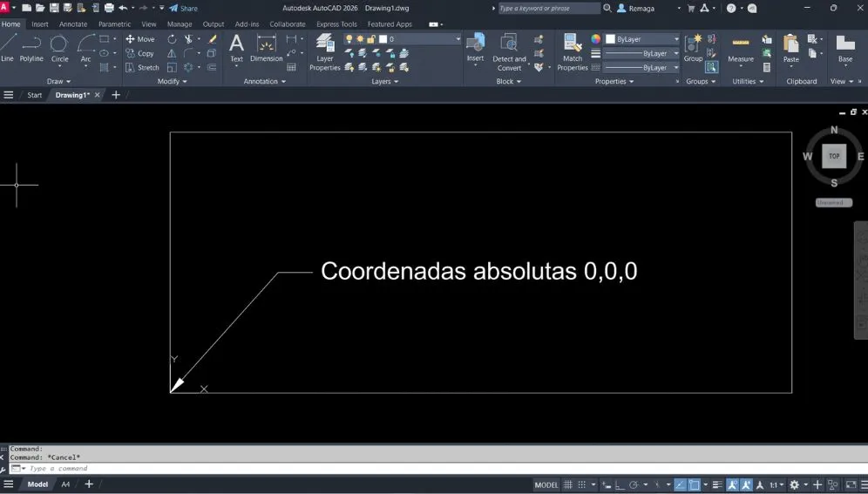Activate the Mirror tool
This screenshot has height=494, width=868.
[x=173, y=54]
